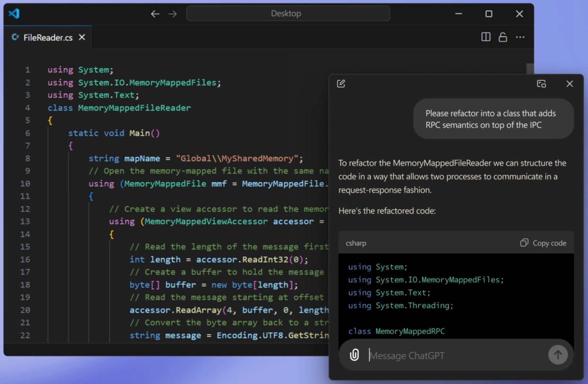
Task: Close the FileReader.cs tab
Action: point(82,37)
